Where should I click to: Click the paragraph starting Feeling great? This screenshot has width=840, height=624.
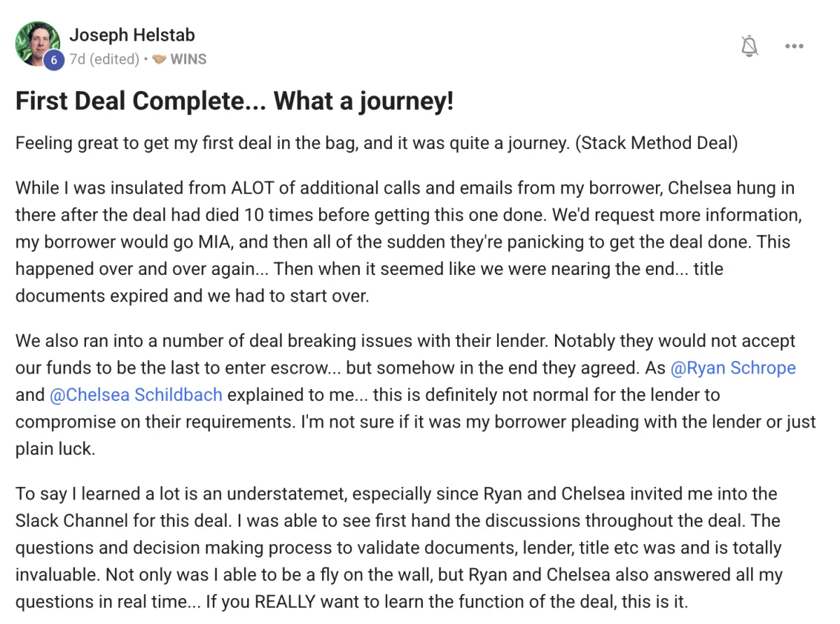[x=377, y=143]
